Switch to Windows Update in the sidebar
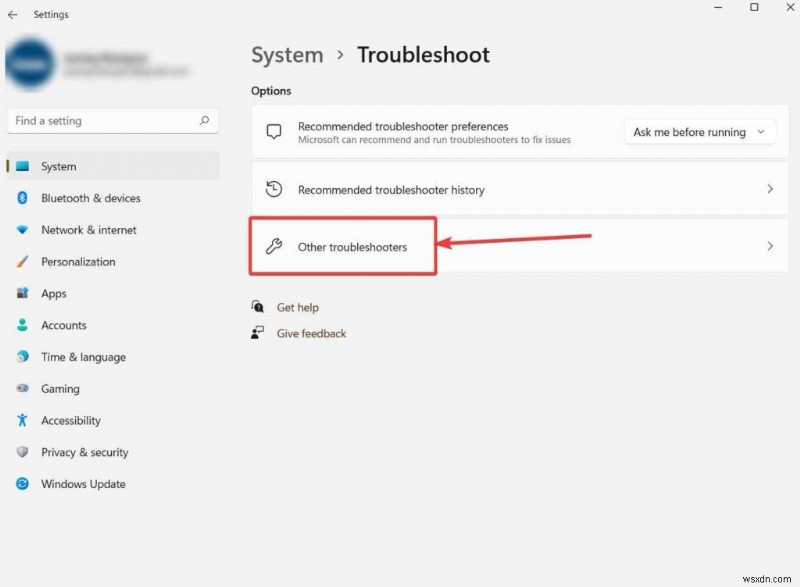The image size is (800, 587). (x=22, y=484)
